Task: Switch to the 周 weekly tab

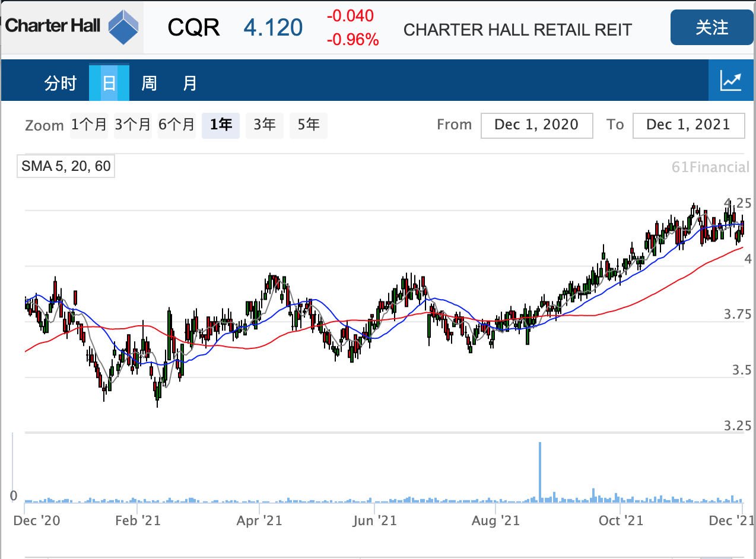Action: (x=149, y=82)
